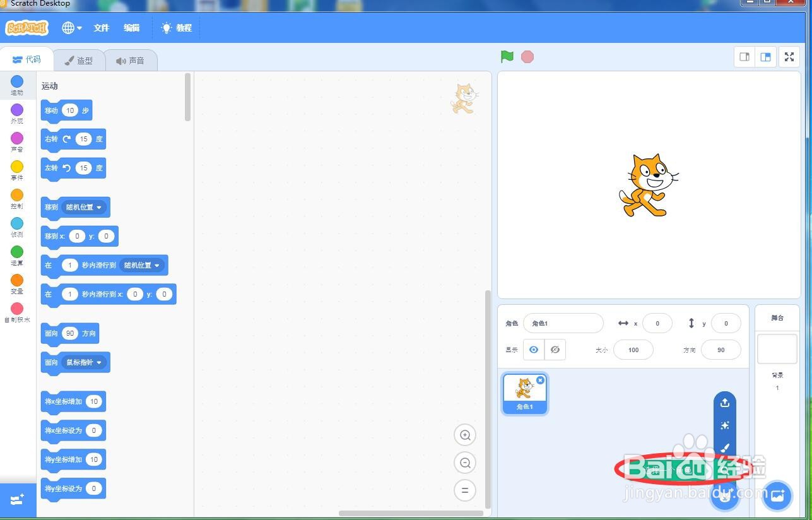Click the sprite name field 角色1
812x520 pixels.
(x=563, y=323)
